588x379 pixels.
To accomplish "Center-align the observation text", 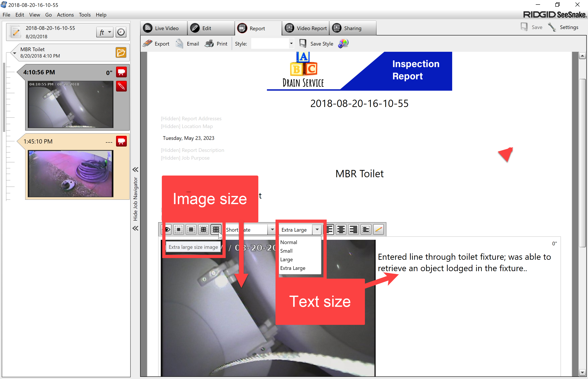I will coord(341,230).
